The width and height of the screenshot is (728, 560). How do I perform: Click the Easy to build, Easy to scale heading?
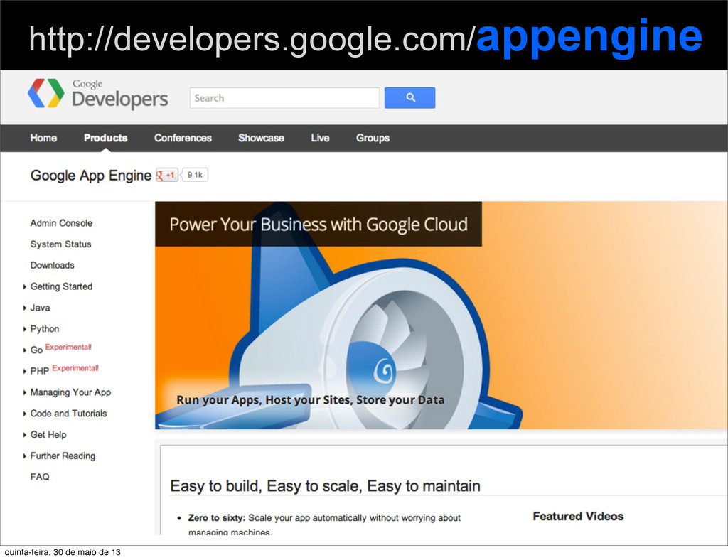coord(325,486)
